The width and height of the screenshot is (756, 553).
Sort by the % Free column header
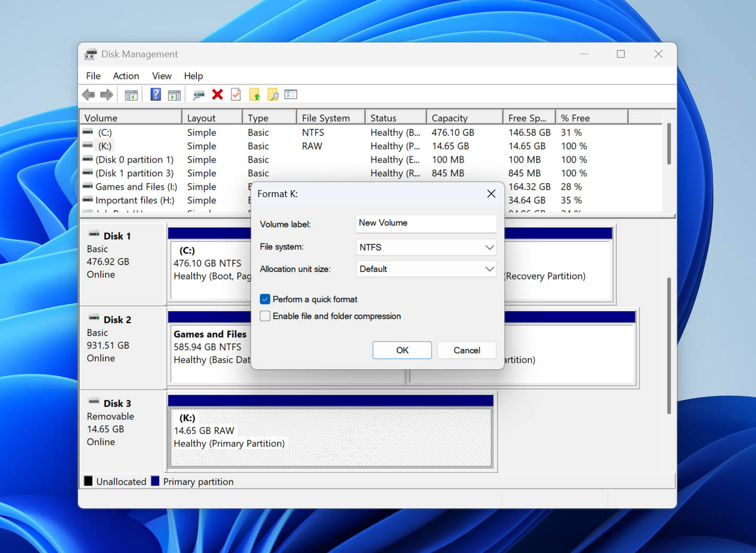pos(592,117)
